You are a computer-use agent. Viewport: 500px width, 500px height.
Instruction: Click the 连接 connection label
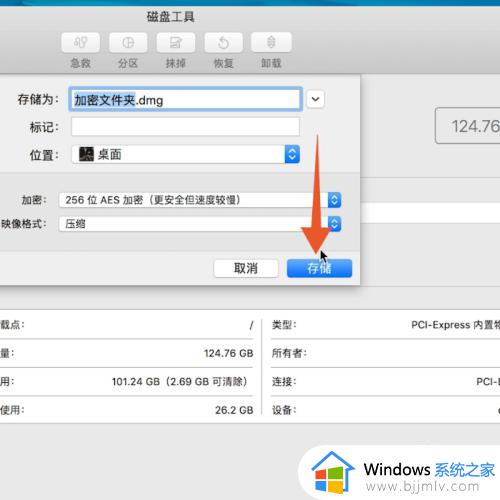pyautogui.click(x=284, y=382)
